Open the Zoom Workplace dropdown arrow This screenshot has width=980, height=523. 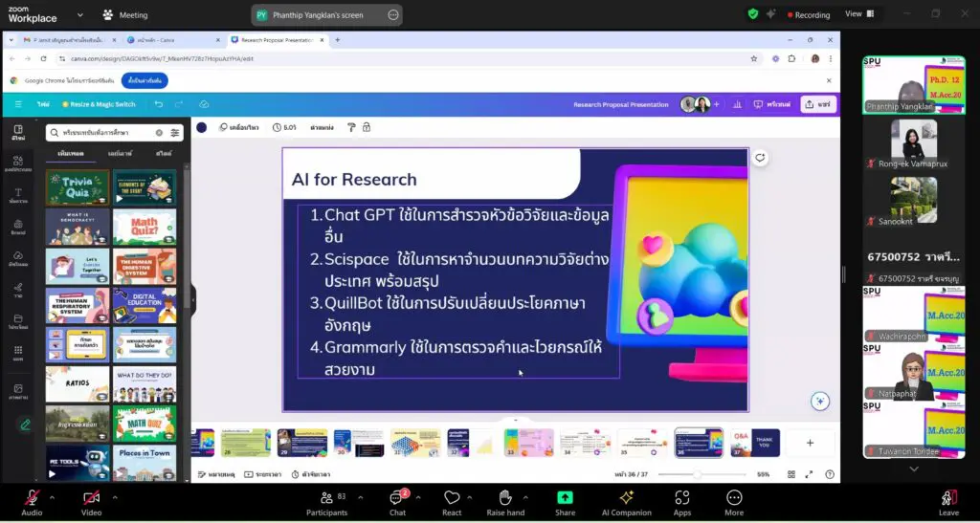click(80, 14)
